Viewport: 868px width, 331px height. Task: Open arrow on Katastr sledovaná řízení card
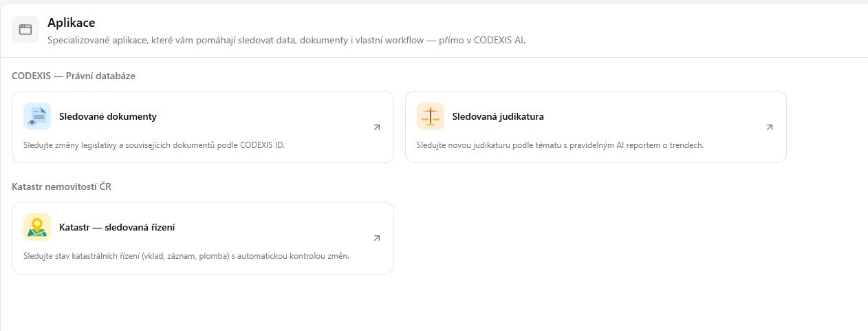376,238
